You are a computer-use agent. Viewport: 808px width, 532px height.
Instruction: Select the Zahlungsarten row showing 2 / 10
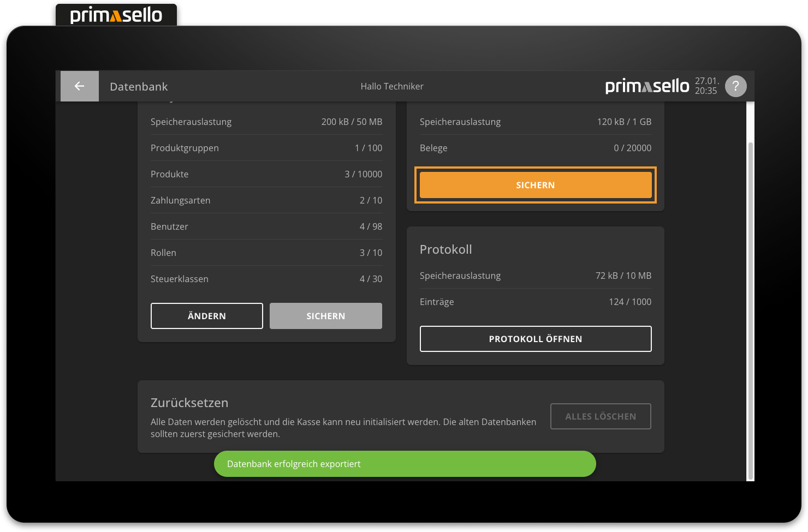point(266,200)
